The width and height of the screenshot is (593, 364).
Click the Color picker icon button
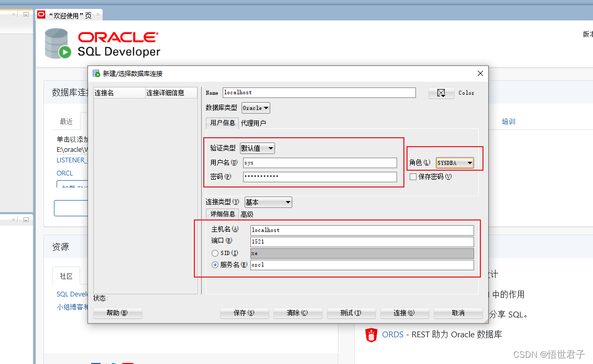pos(442,93)
